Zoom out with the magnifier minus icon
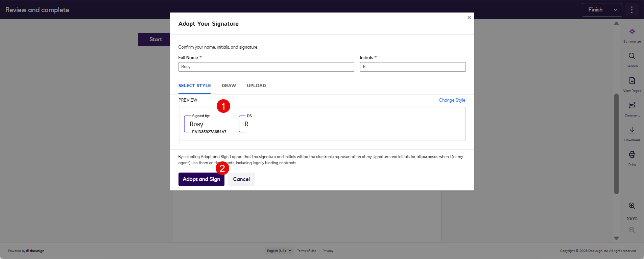Screen dimensions: 644x259 (632, 230)
